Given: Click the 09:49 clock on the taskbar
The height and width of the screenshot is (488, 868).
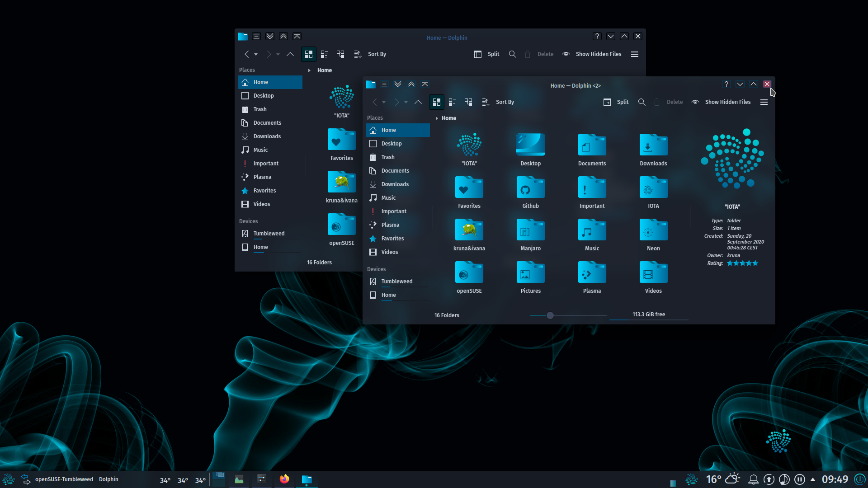Looking at the screenshot, I should click(835, 479).
